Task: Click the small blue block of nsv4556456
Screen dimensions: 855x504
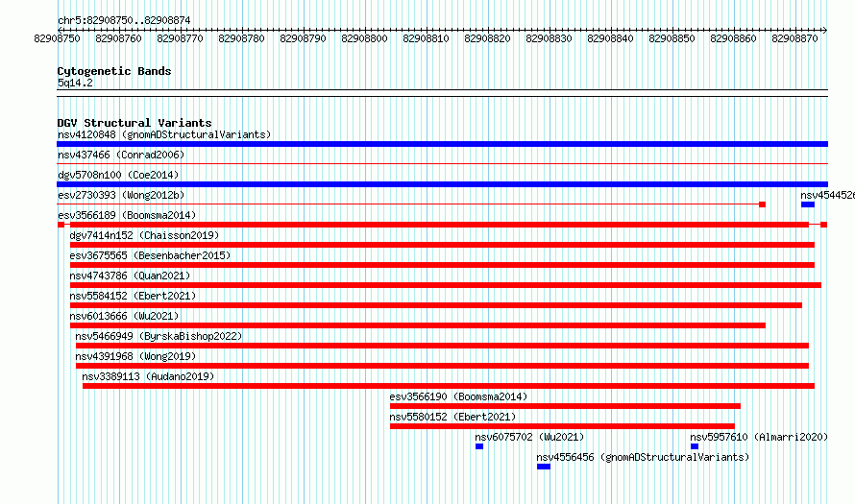Action: (x=544, y=467)
